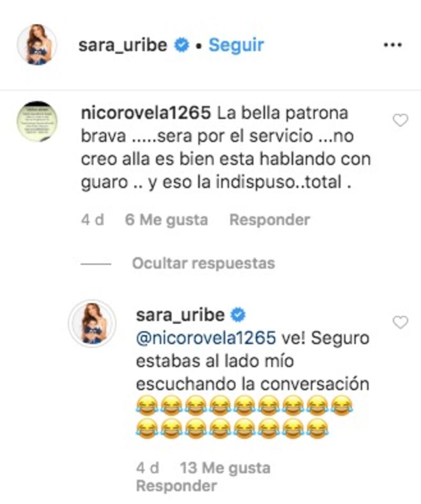Reply to the nicorovela1265 comment with Responder
The height and width of the screenshot is (504, 421).
[269, 220]
